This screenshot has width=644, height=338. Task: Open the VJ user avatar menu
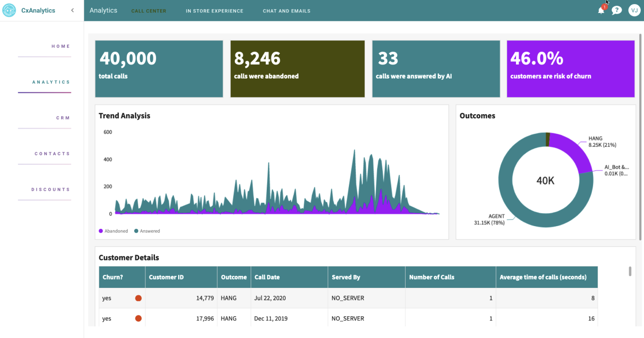(634, 10)
